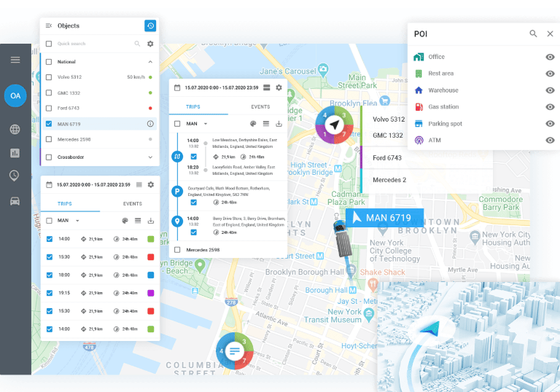Download trips in the lower-left trips panel
Image resolution: width=560 pixels, height=392 pixels.
(151, 221)
